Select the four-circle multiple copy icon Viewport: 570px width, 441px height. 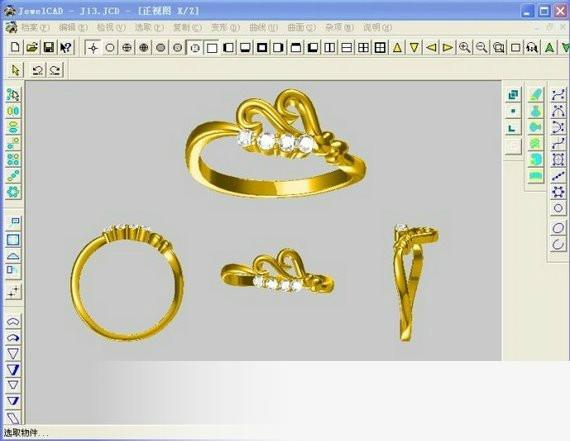[13, 159]
